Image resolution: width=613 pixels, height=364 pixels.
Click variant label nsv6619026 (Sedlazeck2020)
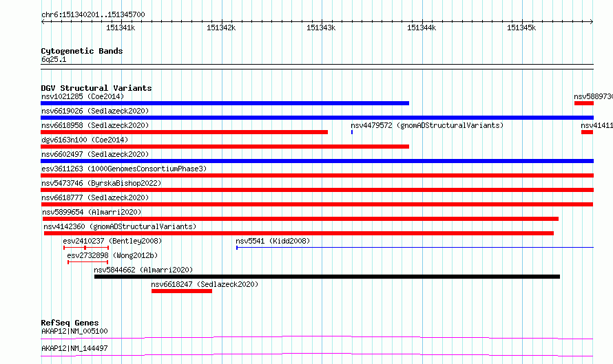click(x=95, y=111)
